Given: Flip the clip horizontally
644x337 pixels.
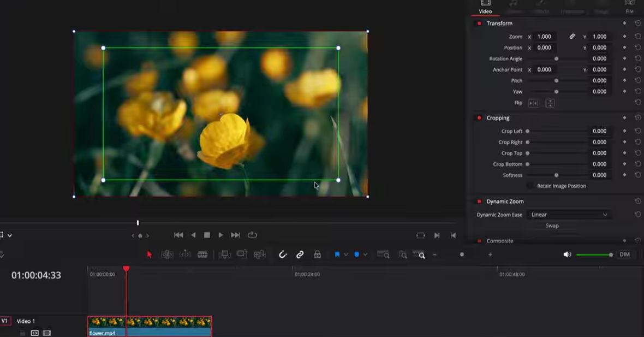Looking at the screenshot, I should point(533,103).
